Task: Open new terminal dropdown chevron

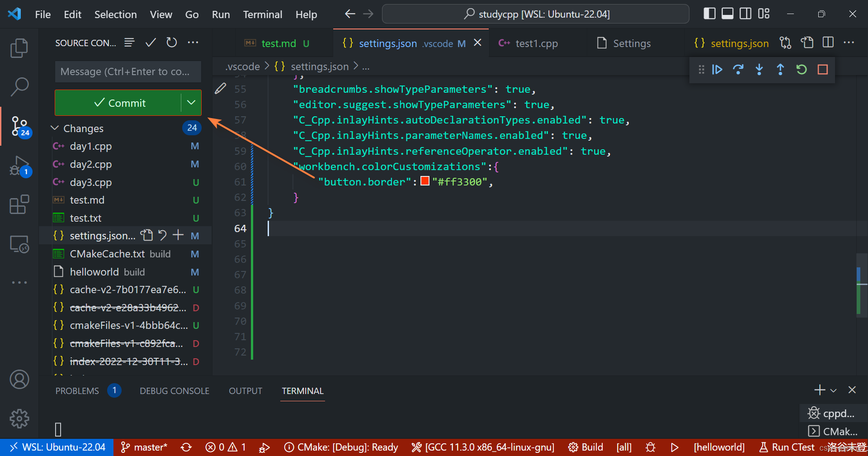Action: pyautogui.click(x=833, y=390)
